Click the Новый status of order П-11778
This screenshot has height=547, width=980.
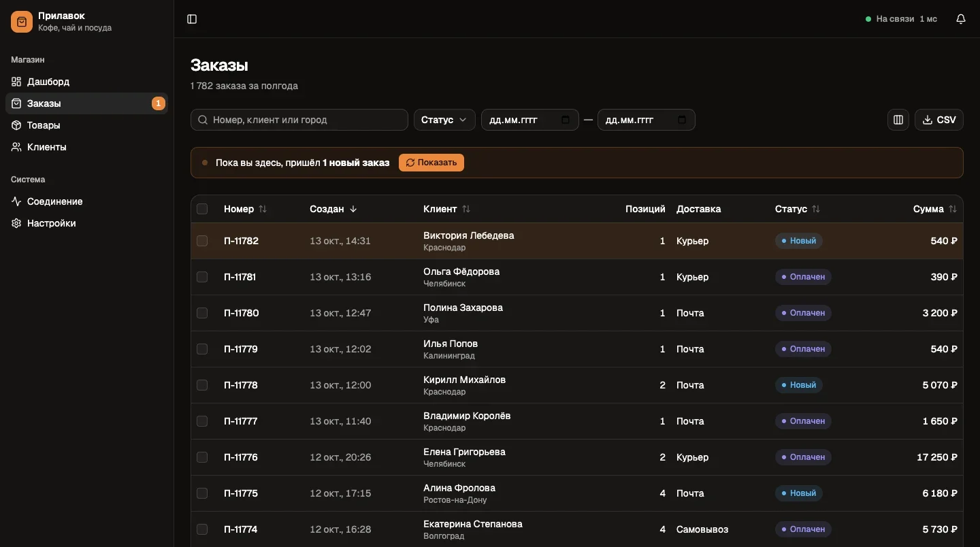click(799, 385)
